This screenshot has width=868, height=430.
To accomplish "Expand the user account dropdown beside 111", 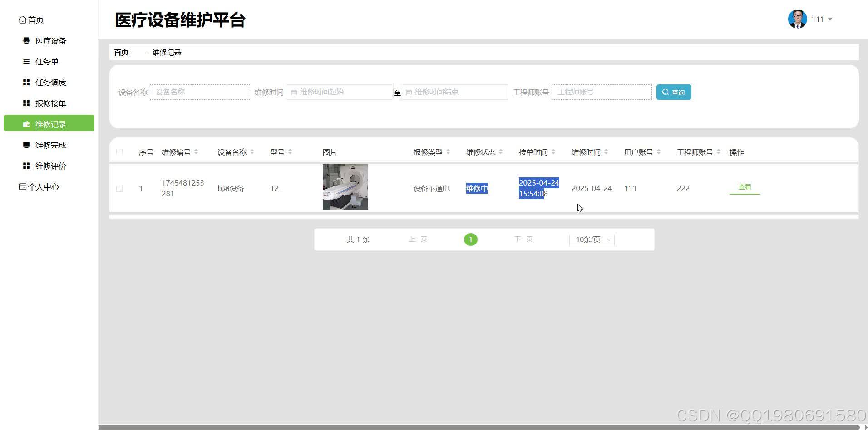I will [831, 19].
